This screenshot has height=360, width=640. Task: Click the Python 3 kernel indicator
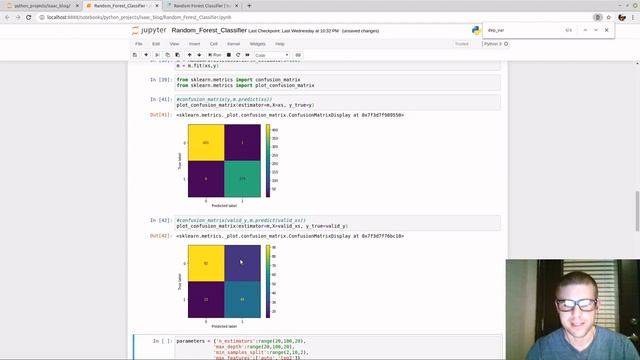coord(496,44)
